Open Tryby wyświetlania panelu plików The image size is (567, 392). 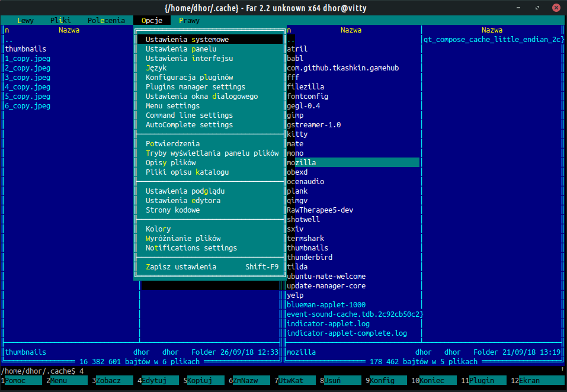[210, 153]
